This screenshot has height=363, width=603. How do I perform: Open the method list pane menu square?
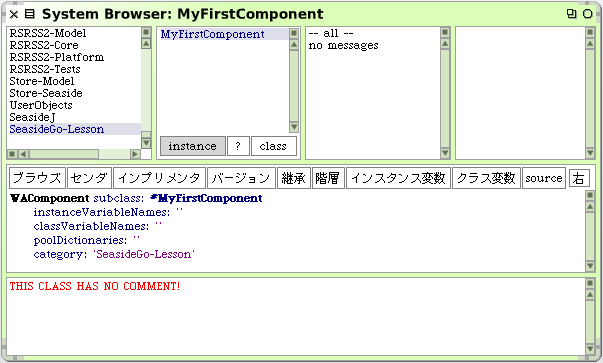(x=590, y=32)
